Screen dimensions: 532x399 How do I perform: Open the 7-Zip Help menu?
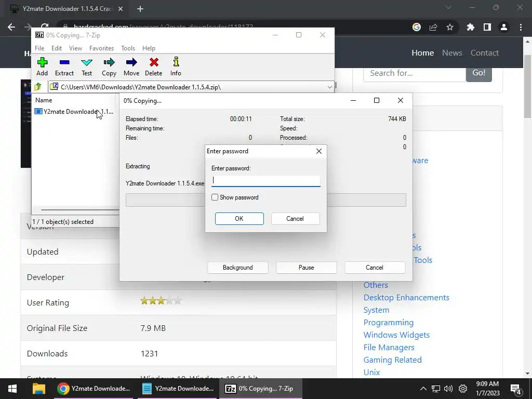(149, 48)
